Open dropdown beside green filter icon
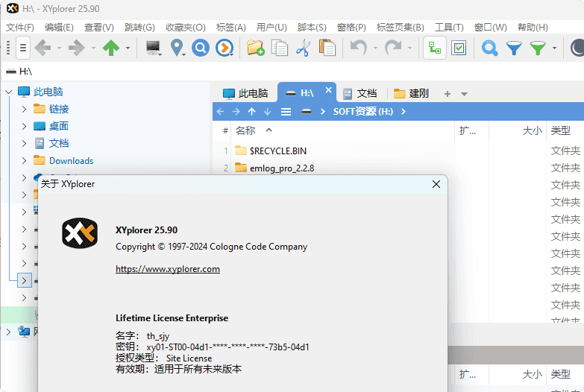Image resolution: width=584 pixels, height=392 pixels. click(x=554, y=48)
